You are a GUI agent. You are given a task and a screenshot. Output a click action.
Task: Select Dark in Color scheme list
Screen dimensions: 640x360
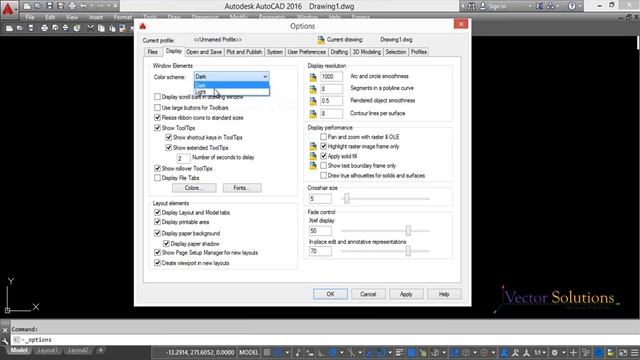(x=231, y=85)
